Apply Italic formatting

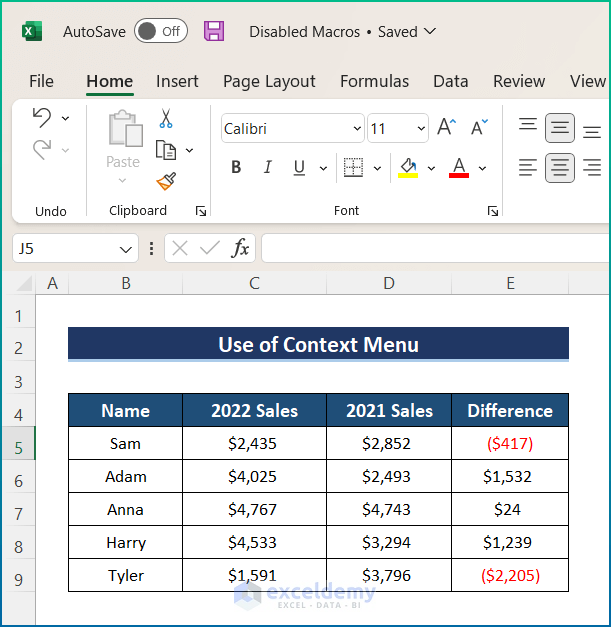[267, 168]
